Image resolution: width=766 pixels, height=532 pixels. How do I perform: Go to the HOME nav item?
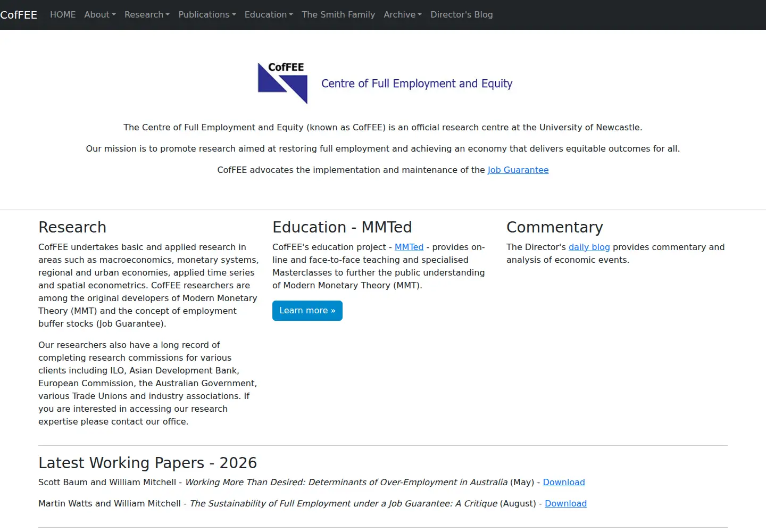(63, 15)
